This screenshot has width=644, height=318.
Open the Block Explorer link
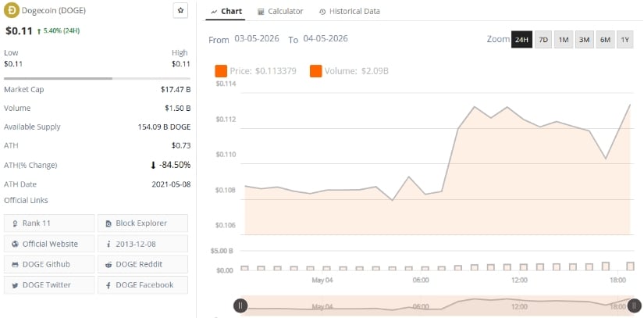143,223
